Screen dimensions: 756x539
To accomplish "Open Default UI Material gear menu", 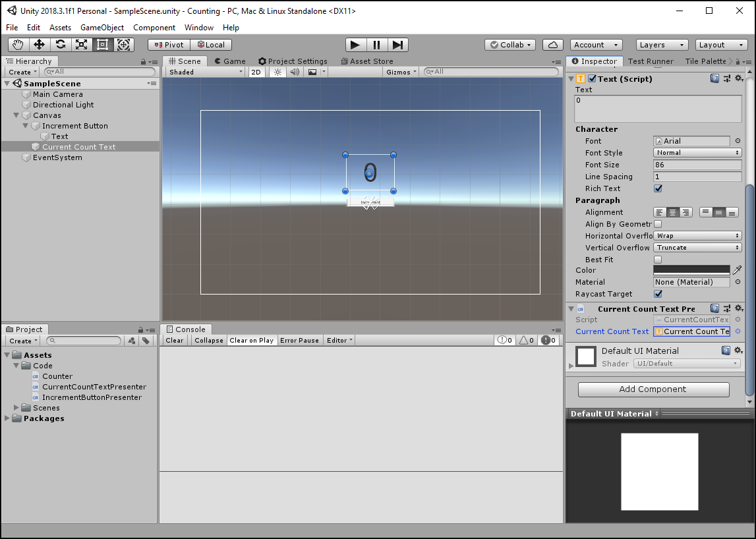I will click(x=739, y=351).
